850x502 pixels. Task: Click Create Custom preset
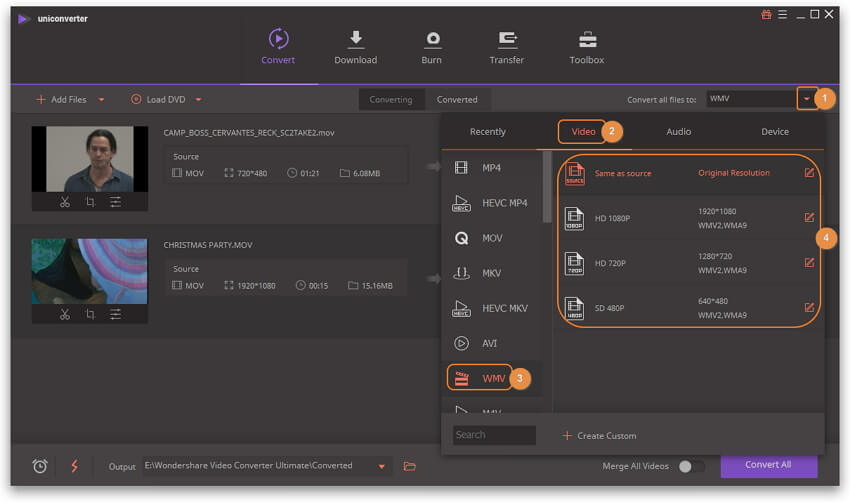pyautogui.click(x=599, y=435)
